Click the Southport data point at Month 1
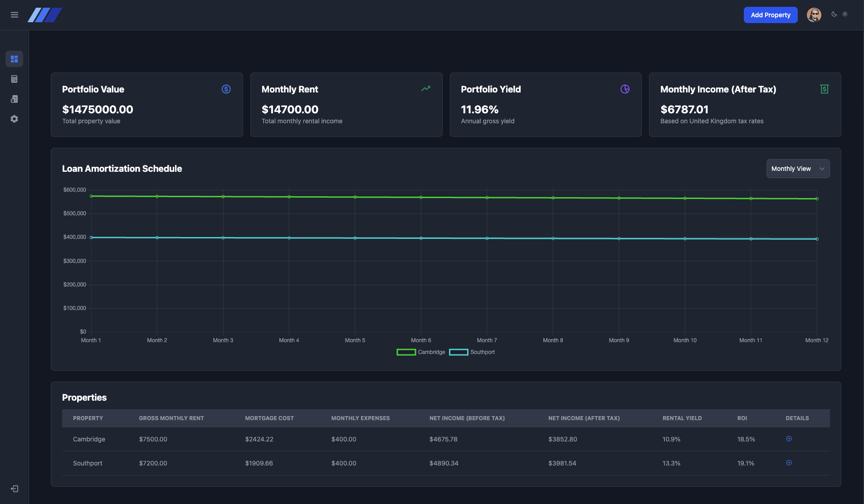Viewport: 864px width, 504px height. [x=91, y=237]
